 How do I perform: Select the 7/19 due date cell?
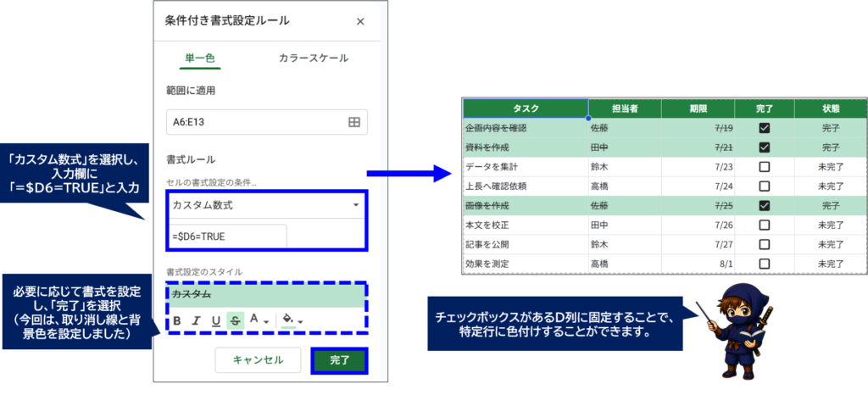click(x=698, y=128)
